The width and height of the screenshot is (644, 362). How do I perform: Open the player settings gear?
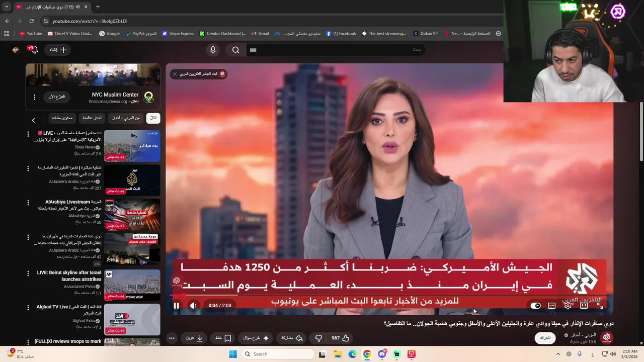(568, 306)
